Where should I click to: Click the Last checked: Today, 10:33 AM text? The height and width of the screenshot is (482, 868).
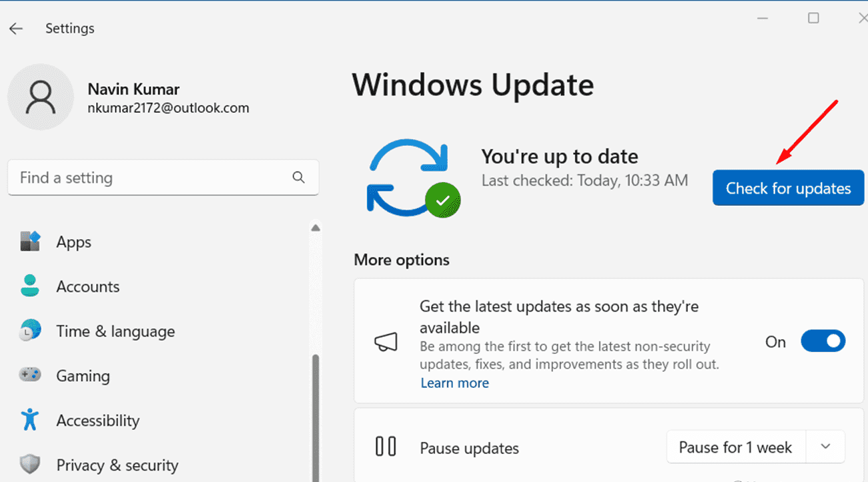(x=584, y=180)
